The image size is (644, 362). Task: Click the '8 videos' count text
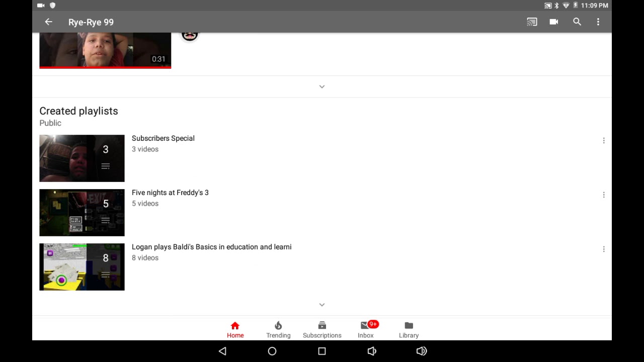pyautogui.click(x=145, y=258)
